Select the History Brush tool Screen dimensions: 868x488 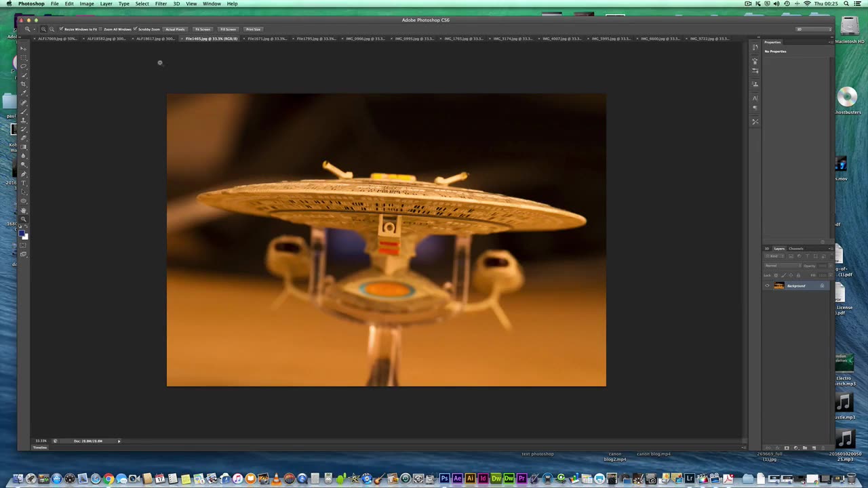(24, 129)
